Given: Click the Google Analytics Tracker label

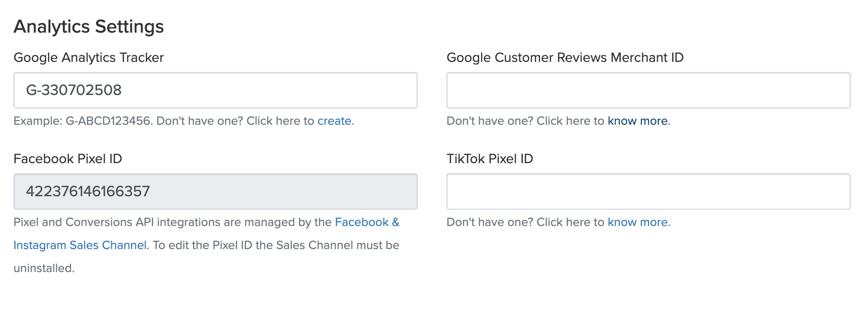Looking at the screenshot, I should 89,58.
